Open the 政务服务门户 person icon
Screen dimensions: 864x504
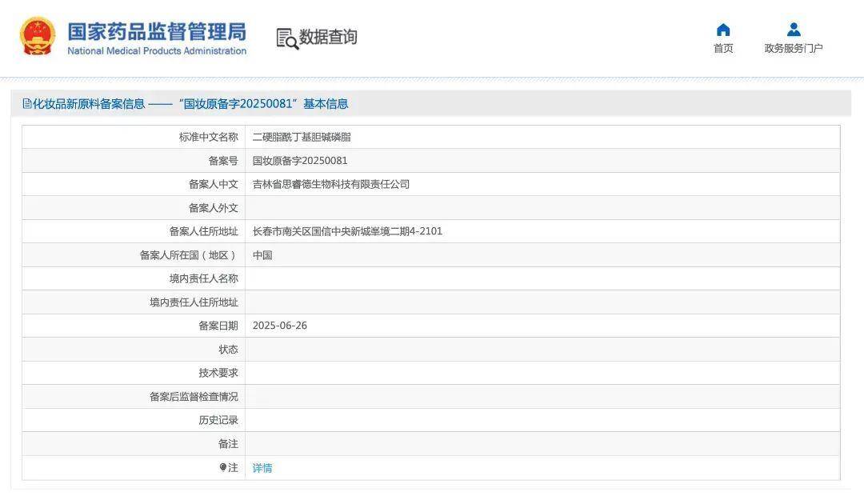click(x=794, y=29)
